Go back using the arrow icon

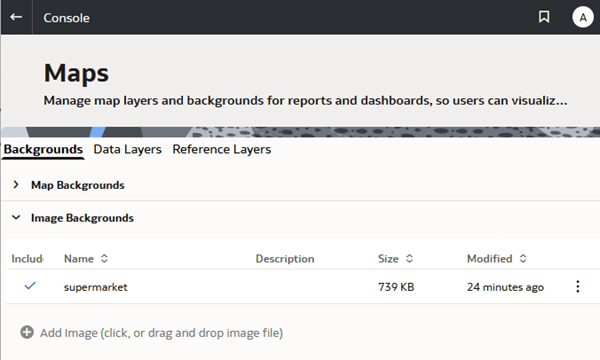click(x=16, y=17)
